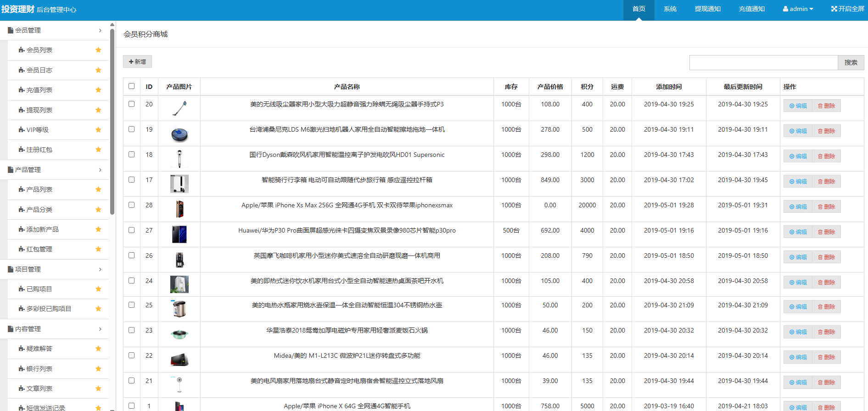Click the search input field
The width and height of the screenshot is (868, 411).
click(x=763, y=62)
